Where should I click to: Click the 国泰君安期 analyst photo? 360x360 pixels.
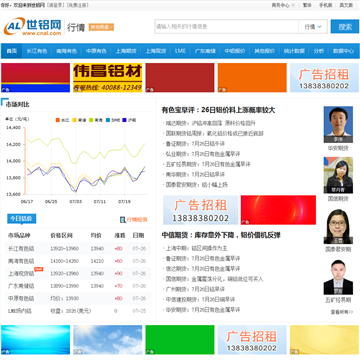coord(338,226)
